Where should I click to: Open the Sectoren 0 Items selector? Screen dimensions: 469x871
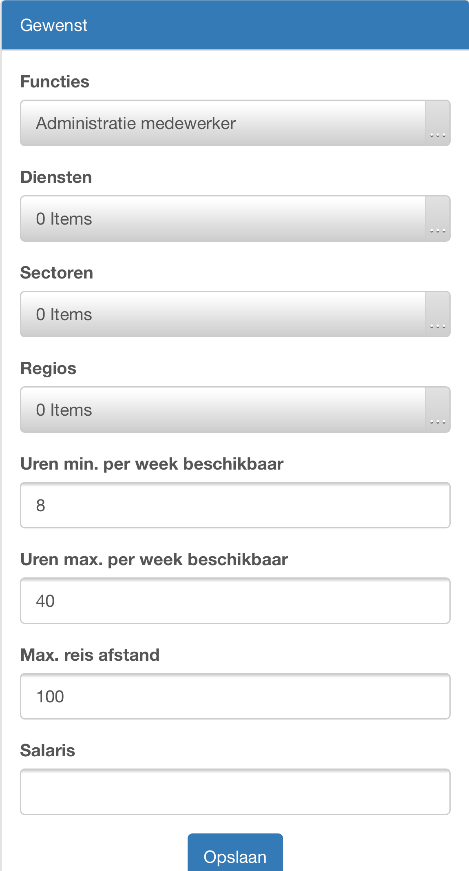point(223,314)
